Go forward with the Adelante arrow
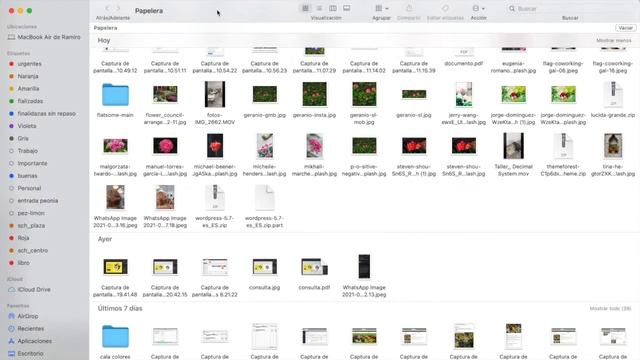Image resolution: width=640 pixels, height=360 pixels. [118, 8]
